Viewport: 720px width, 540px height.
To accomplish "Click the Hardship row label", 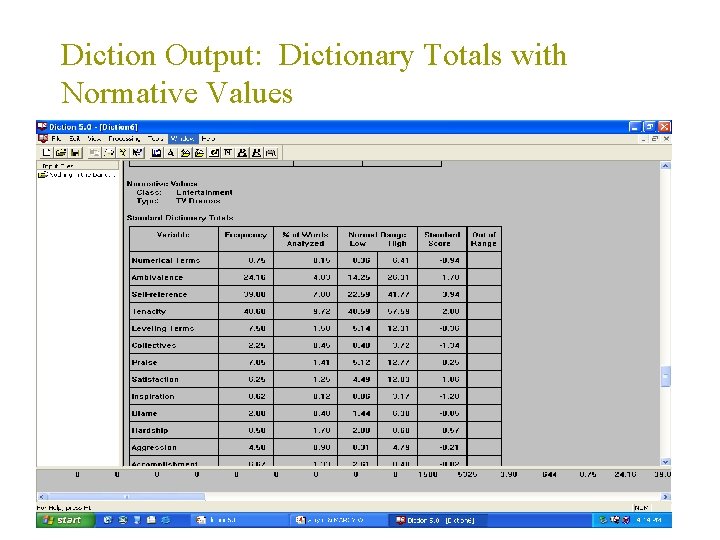I will (150, 430).
